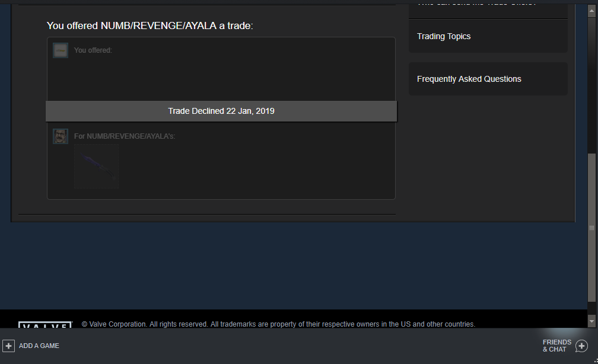This screenshot has width=598, height=364.
Task: Click the chat bubble plus icon
Action: [581, 346]
